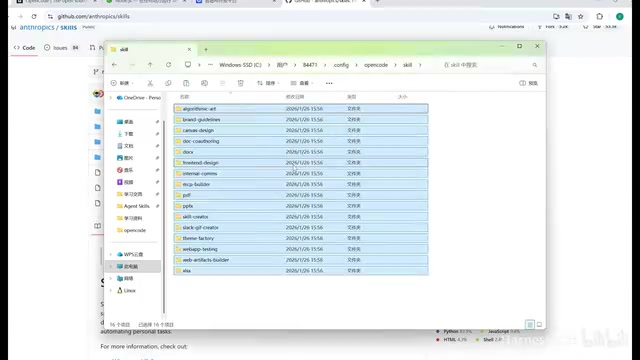Select the web-artifacts-builder folder
The width and height of the screenshot is (640, 360).
click(301, 260)
